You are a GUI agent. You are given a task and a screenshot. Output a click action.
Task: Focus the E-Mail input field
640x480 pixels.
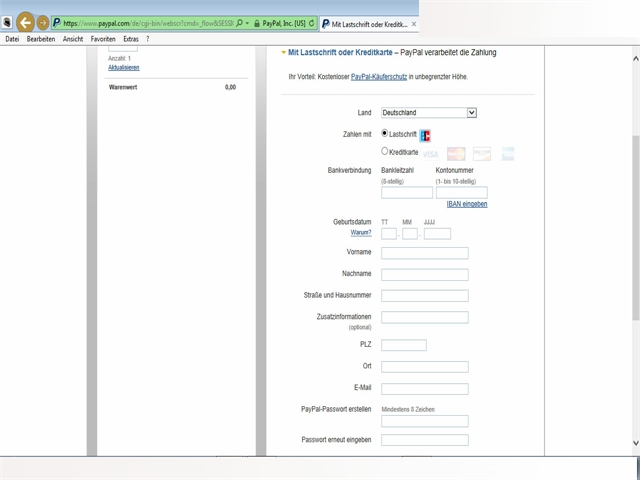[424, 389]
